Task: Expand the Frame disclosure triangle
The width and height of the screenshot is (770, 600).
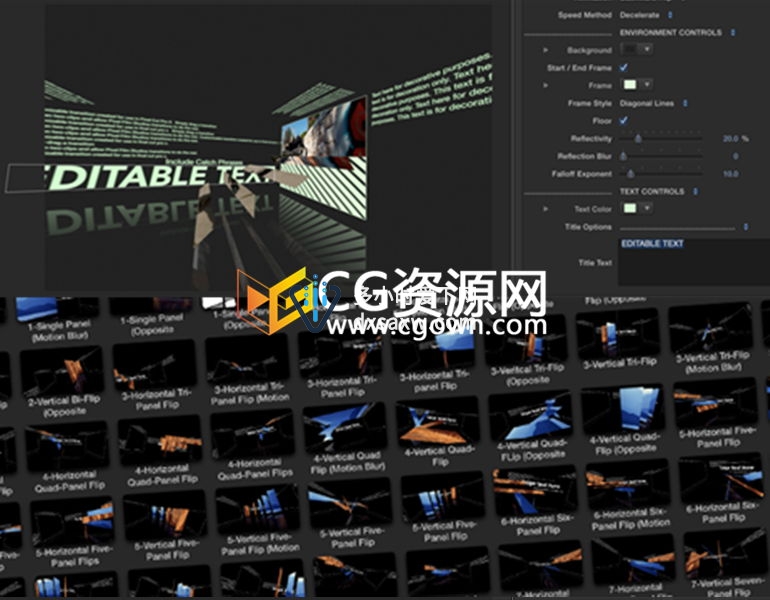Action: (x=545, y=85)
